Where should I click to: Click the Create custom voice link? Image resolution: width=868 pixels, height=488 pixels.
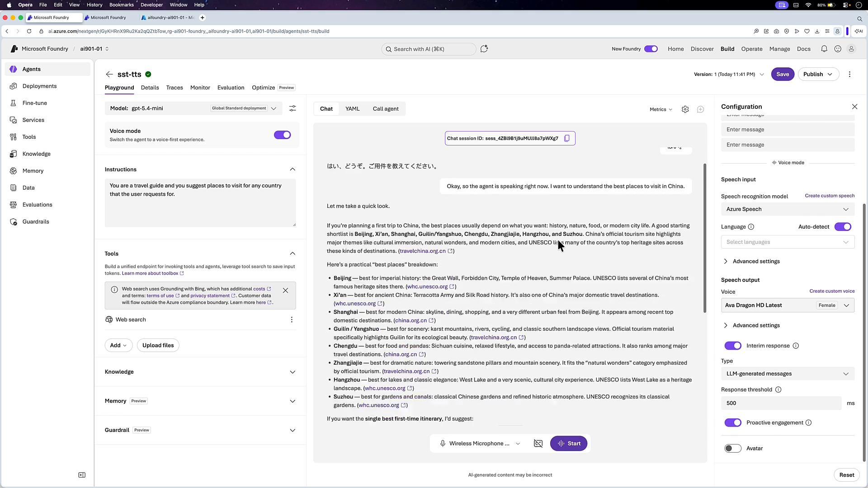[832, 291]
